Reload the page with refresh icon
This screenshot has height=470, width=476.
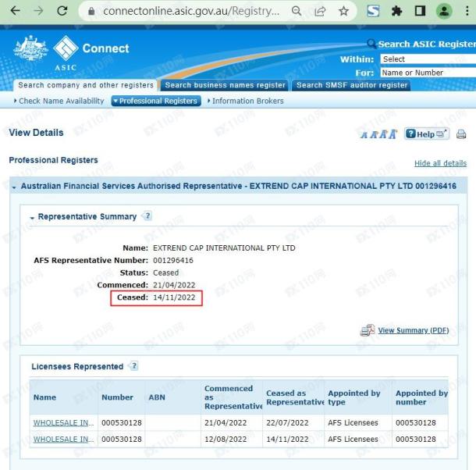(x=62, y=11)
